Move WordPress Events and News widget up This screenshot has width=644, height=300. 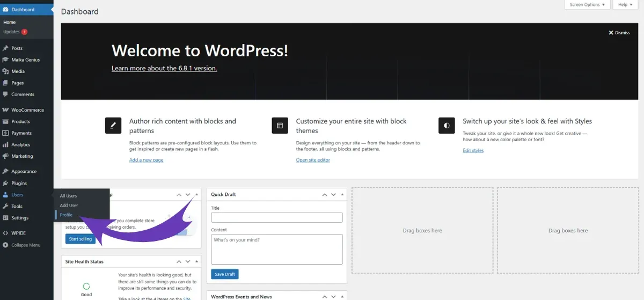[x=324, y=296]
